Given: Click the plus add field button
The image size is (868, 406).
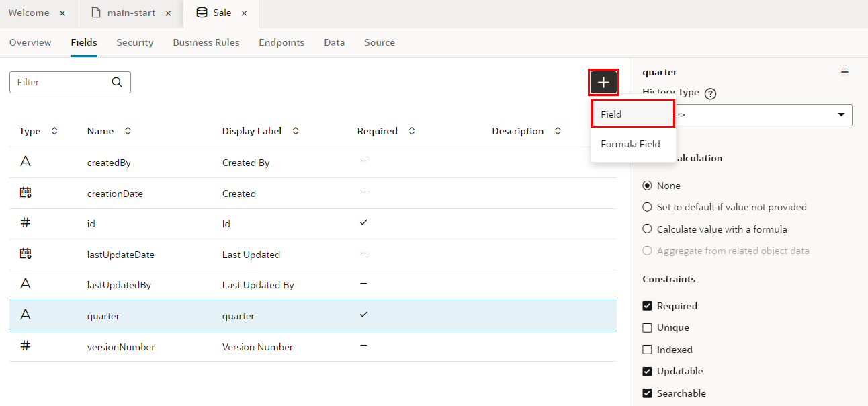Looking at the screenshot, I should tap(603, 82).
